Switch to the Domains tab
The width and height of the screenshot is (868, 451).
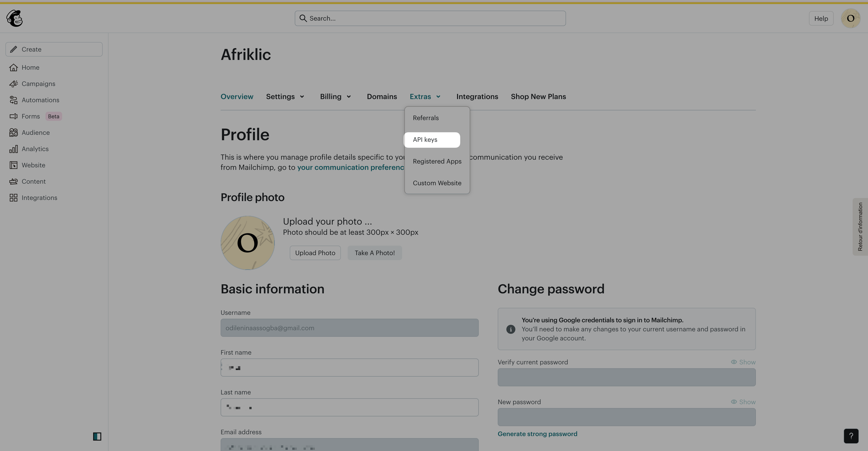[x=382, y=97]
